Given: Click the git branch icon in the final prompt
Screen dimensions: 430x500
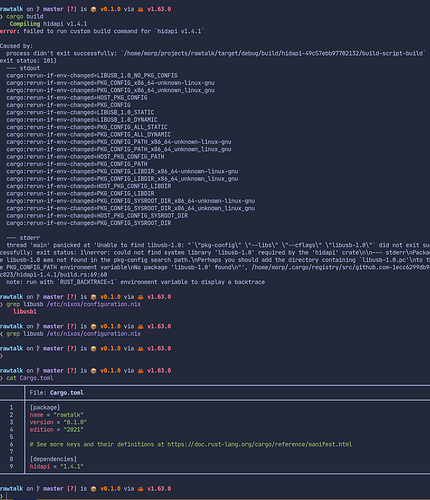Looking at the screenshot, I should point(38,489).
